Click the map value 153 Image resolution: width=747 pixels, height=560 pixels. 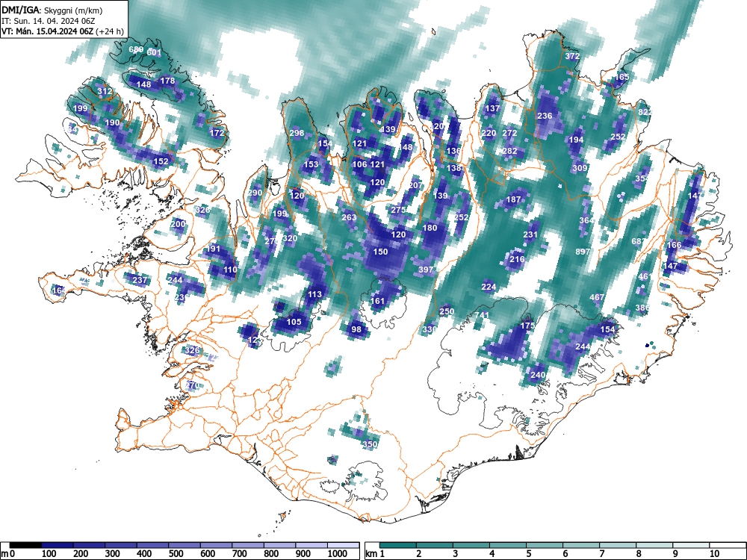[x=311, y=164]
